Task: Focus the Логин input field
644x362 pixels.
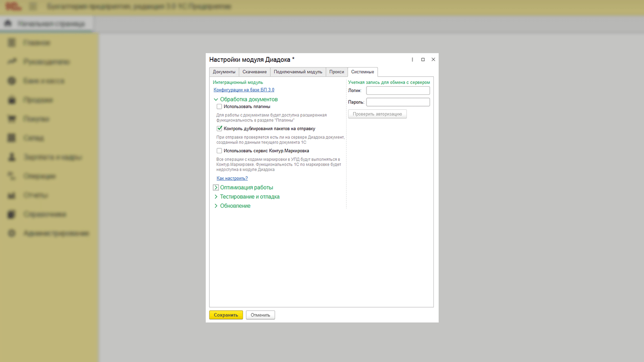Action: click(x=398, y=91)
